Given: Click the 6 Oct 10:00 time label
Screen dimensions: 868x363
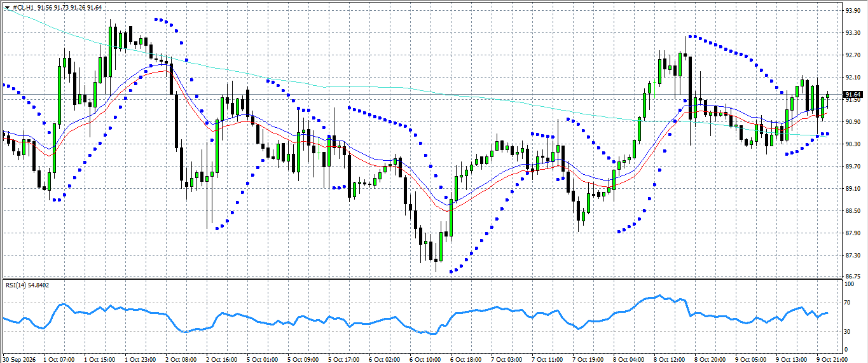Looking at the screenshot, I should pos(425,359).
